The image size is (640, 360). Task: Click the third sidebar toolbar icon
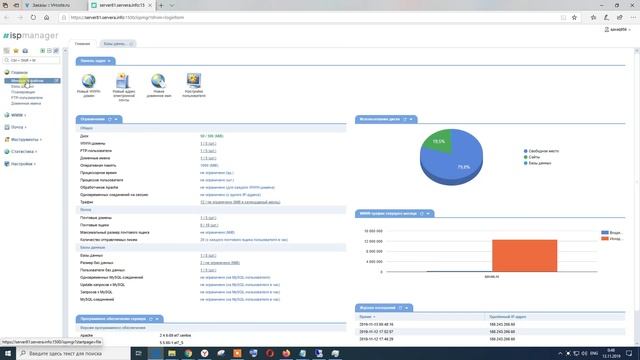[25, 51]
